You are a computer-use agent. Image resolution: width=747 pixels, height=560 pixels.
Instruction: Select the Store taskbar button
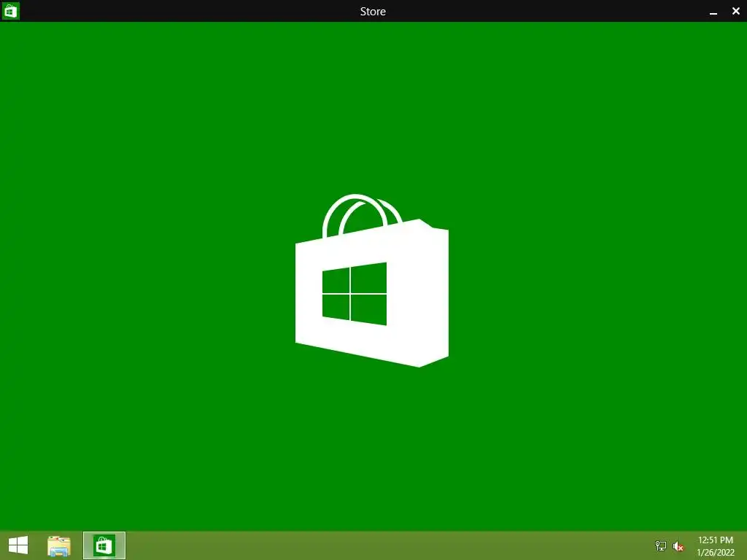pyautogui.click(x=104, y=545)
